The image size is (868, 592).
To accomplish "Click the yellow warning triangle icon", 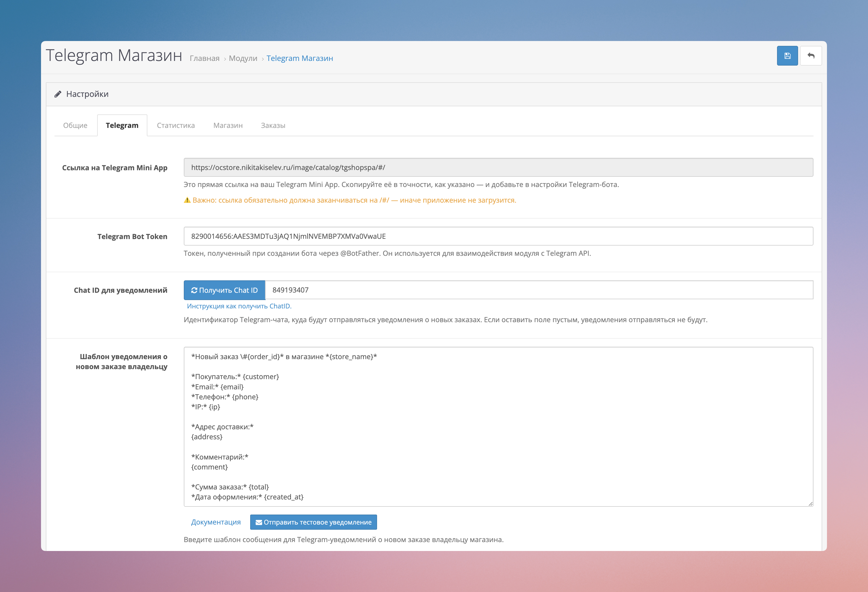I will click(187, 200).
